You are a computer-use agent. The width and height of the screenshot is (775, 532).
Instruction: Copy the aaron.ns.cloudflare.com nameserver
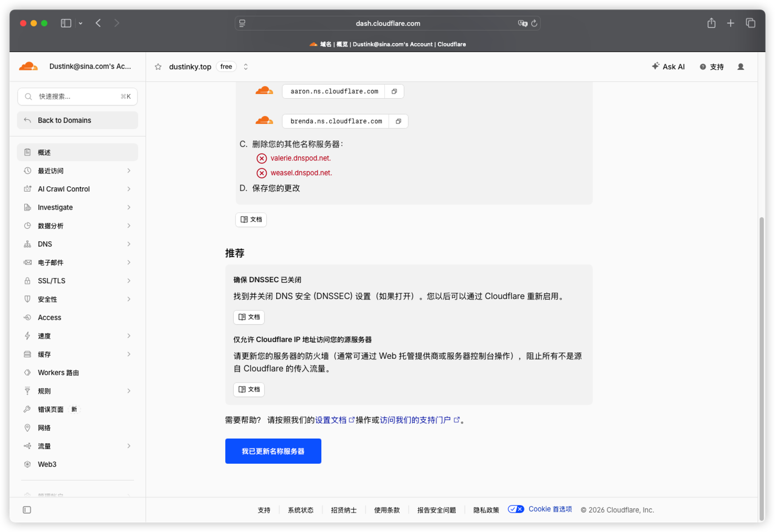click(x=394, y=91)
